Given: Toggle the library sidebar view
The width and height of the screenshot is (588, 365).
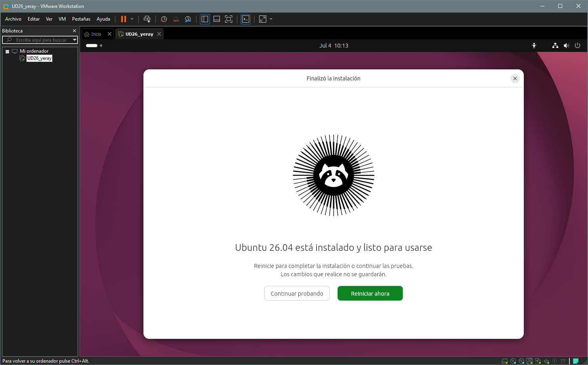Looking at the screenshot, I should (x=205, y=19).
